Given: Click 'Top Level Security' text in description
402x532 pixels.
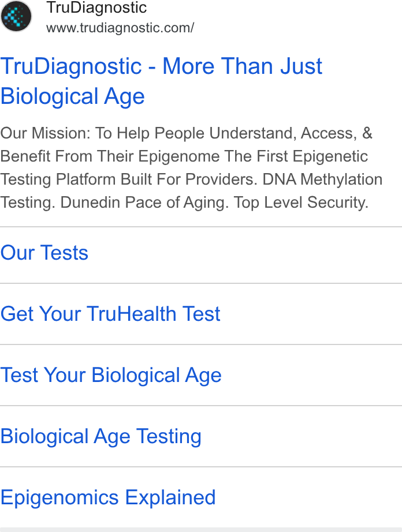Looking at the screenshot, I should click(301, 203).
